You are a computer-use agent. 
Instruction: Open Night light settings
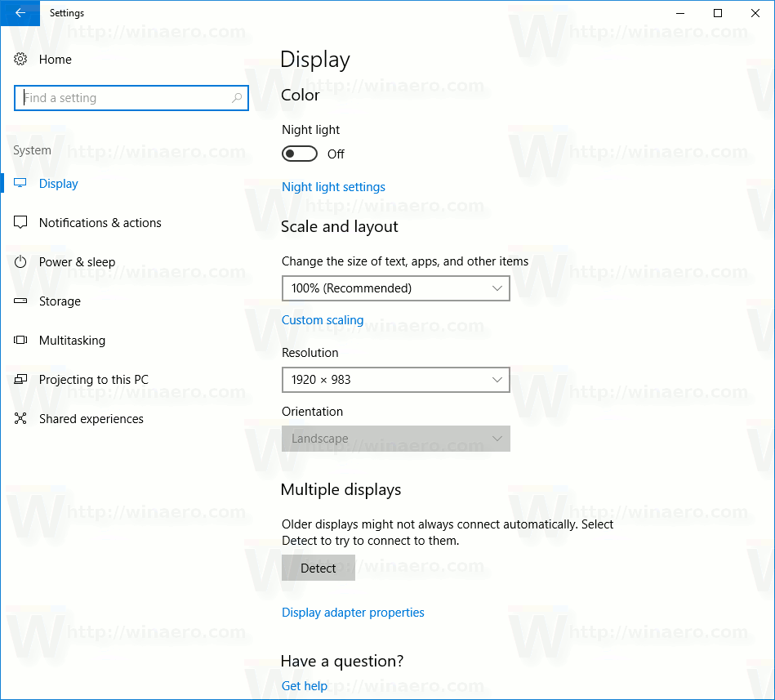pos(333,187)
